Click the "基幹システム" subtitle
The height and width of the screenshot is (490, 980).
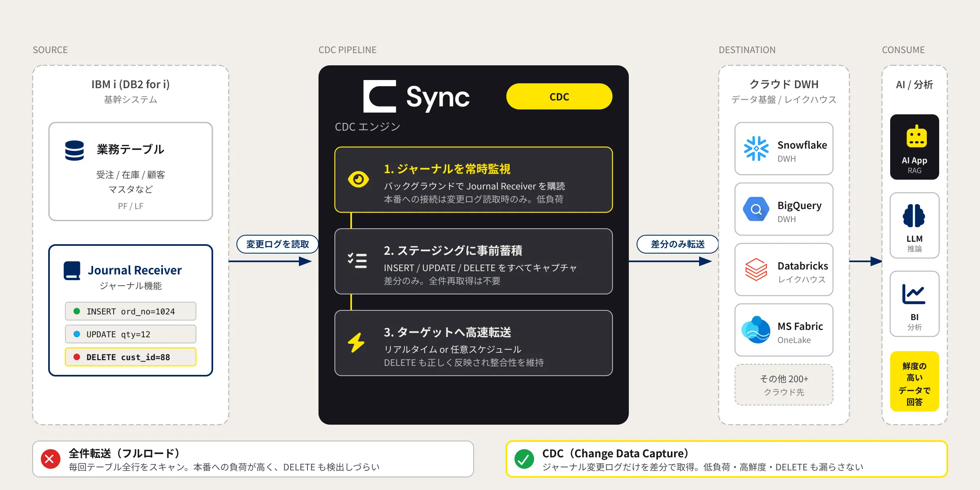coord(131,100)
